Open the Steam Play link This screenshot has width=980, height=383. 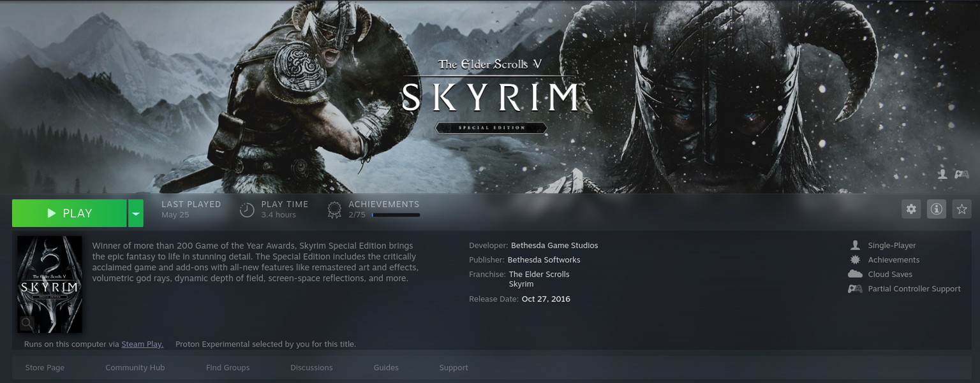142,343
